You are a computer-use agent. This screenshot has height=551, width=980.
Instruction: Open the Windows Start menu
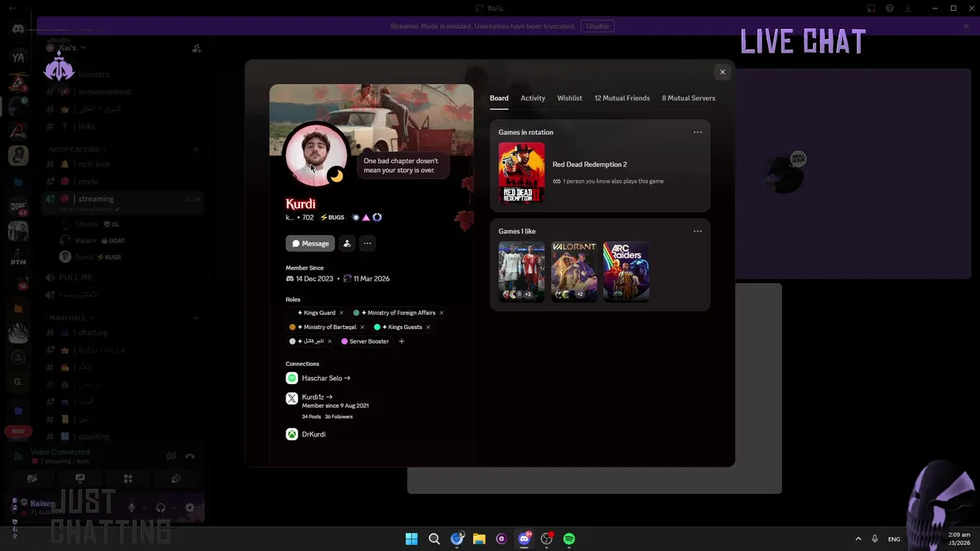tap(411, 539)
